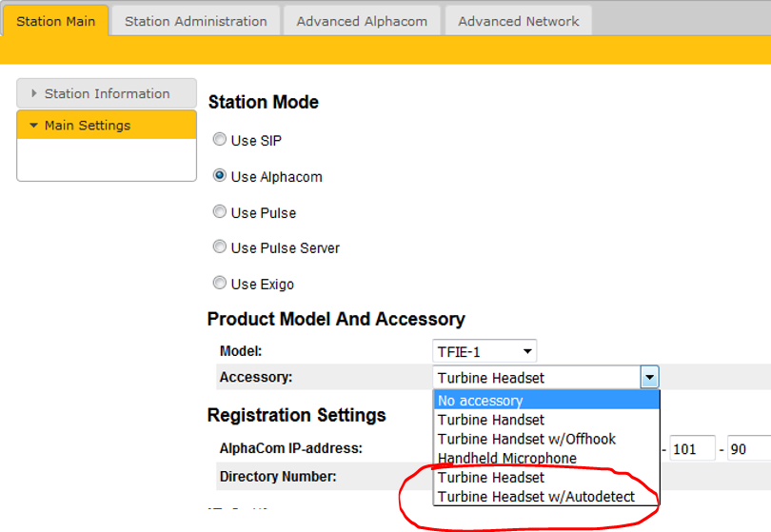Choose the Use Pulse station mode
Screen dimensions: 771x532
click(220, 212)
